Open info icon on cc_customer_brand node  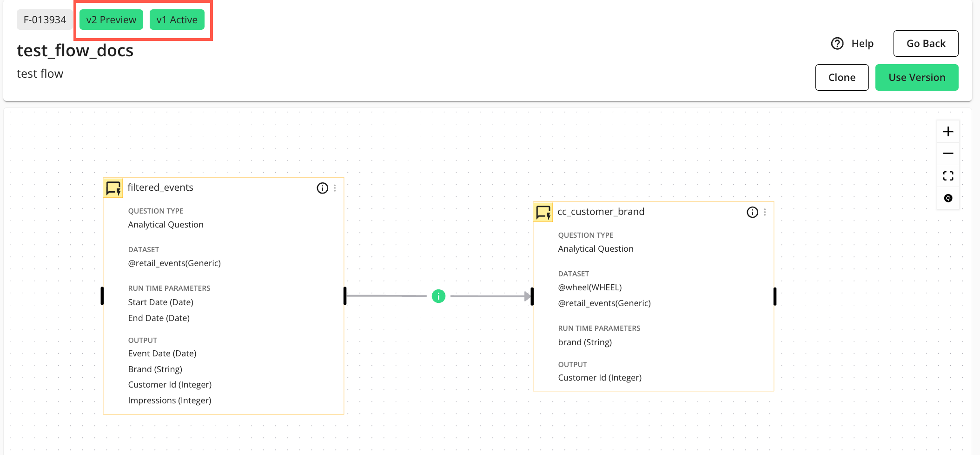click(x=752, y=212)
